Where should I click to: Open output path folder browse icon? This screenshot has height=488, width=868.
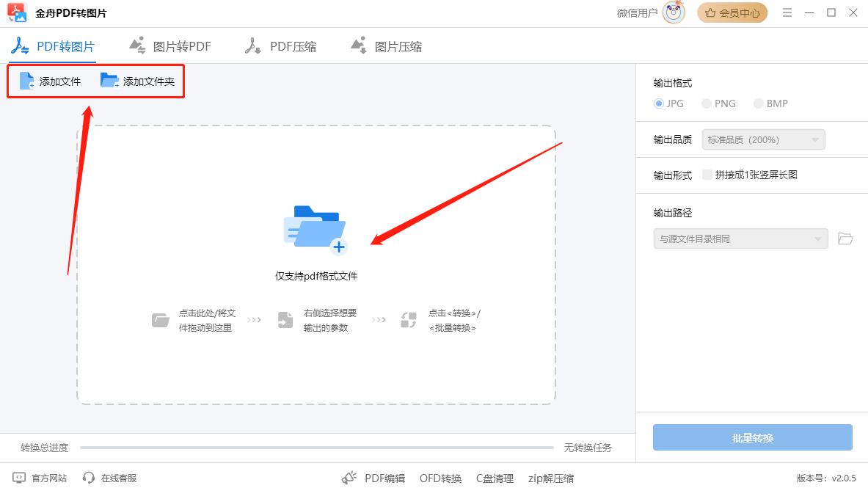[845, 238]
